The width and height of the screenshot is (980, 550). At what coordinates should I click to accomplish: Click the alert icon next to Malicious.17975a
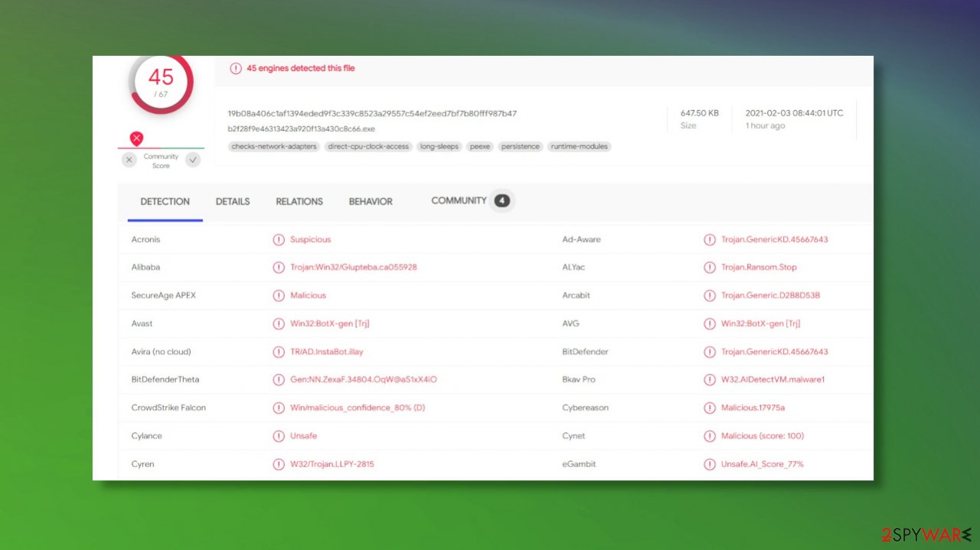coord(710,408)
